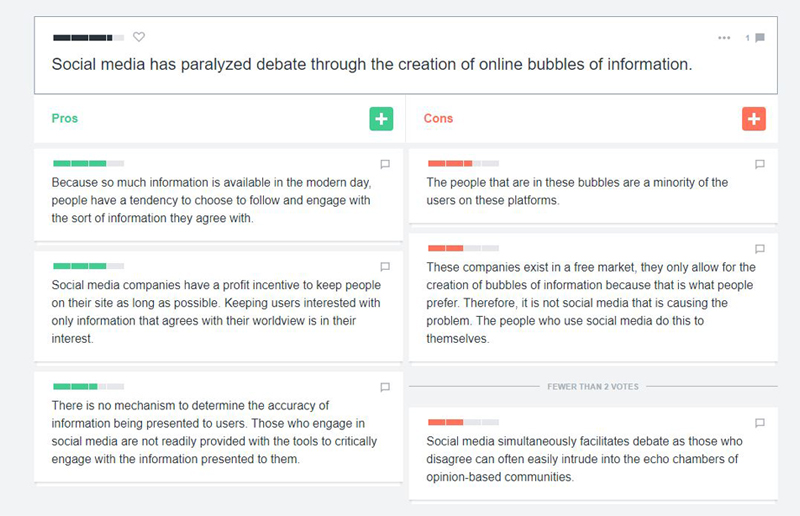This screenshot has height=516, width=800.
Task: Click green rating bar on 'profit incentive' pro
Action: (88, 266)
